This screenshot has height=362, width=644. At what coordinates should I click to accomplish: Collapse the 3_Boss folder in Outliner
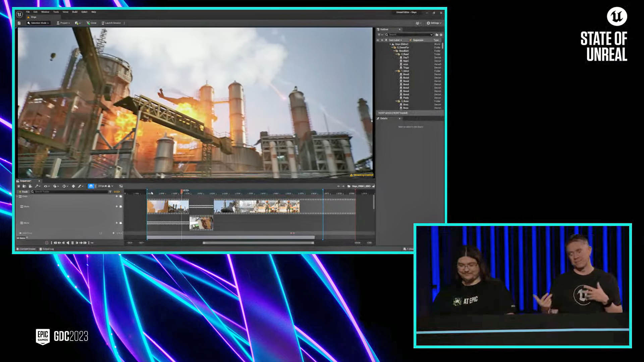(396, 101)
